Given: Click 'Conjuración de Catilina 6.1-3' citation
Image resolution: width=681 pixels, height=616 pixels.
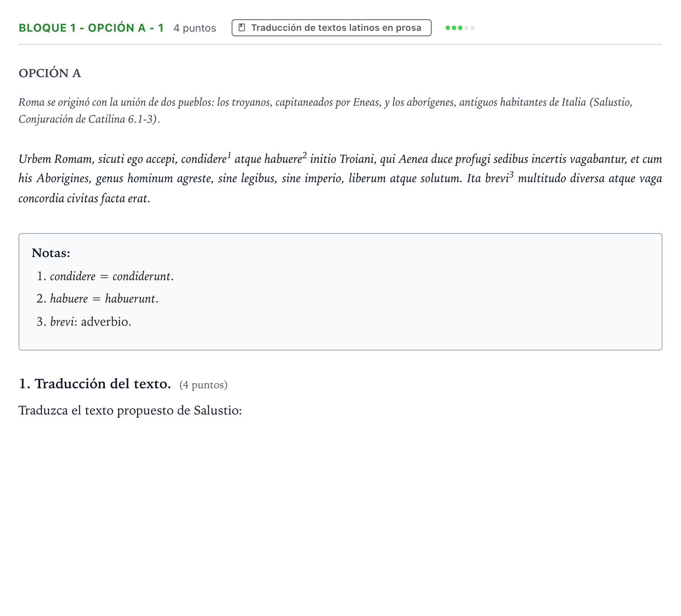Looking at the screenshot, I should (x=88, y=119).
